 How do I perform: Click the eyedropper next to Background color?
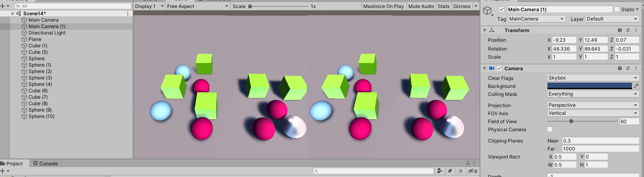point(636,86)
